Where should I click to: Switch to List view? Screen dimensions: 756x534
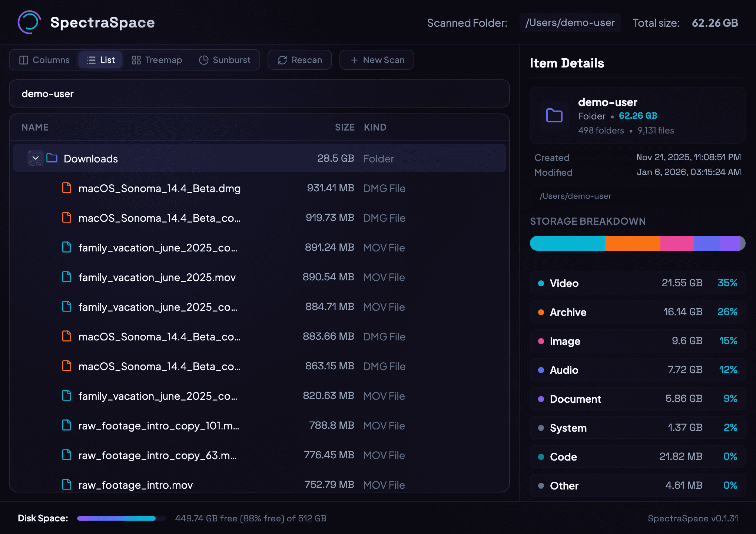coord(100,60)
